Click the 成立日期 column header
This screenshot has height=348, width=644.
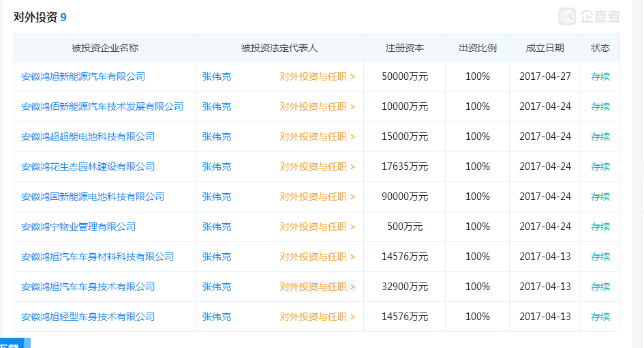(545, 48)
